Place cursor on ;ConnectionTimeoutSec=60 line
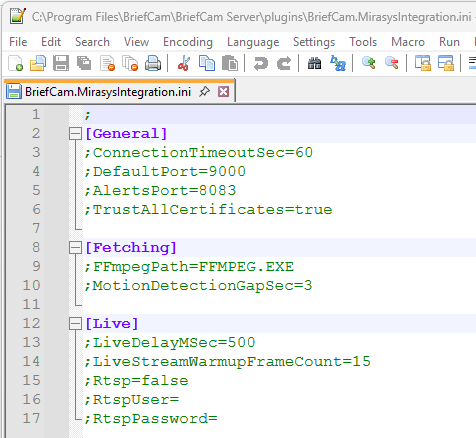This screenshot has width=476, height=438. pos(199,153)
